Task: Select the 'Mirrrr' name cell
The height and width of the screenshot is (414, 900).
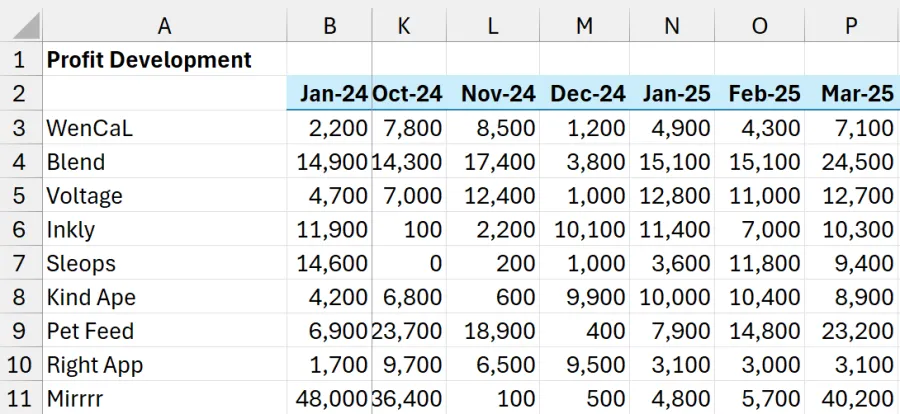Action: pos(164,397)
